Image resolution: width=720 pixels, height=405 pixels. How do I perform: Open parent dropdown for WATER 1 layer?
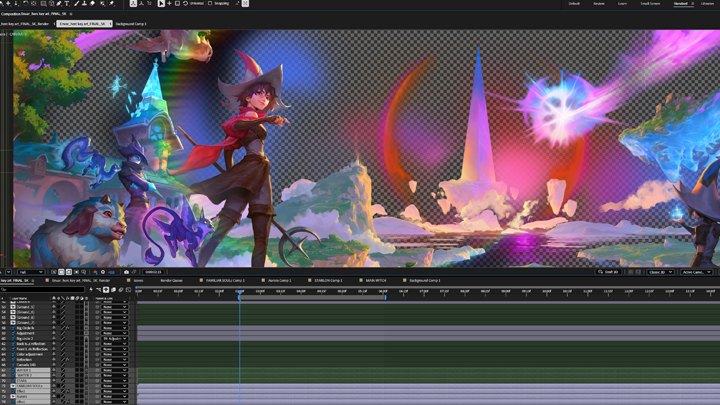click(x=114, y=370)
